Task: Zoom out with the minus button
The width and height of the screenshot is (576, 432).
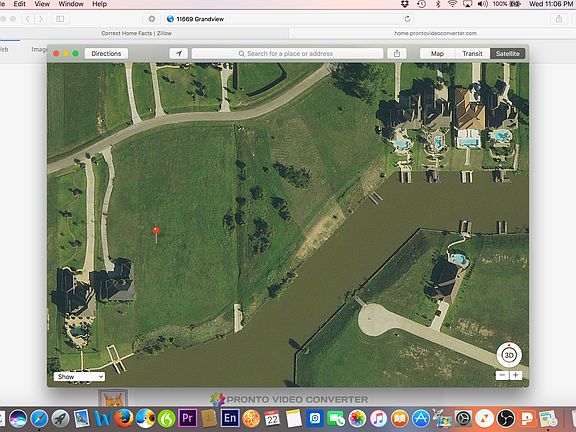Action: 502,375
